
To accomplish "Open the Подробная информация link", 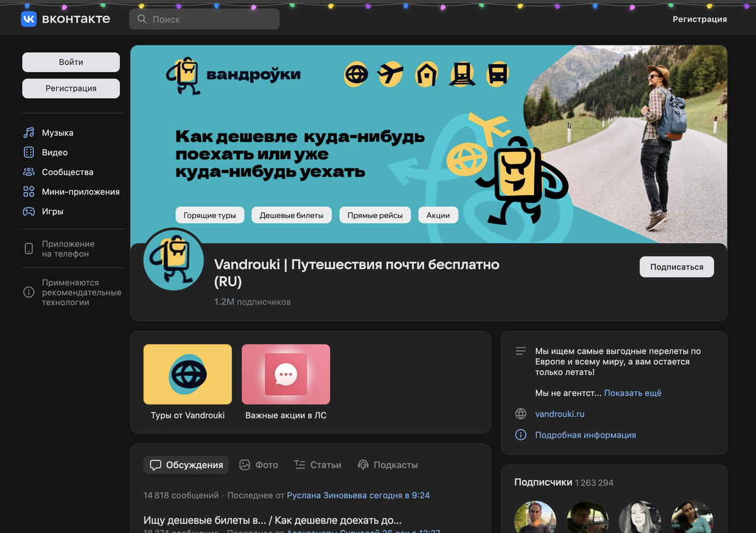I will point(586,435).
